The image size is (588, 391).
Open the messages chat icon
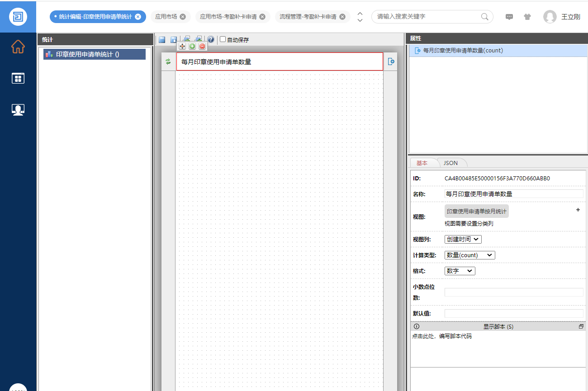point(509,17)
